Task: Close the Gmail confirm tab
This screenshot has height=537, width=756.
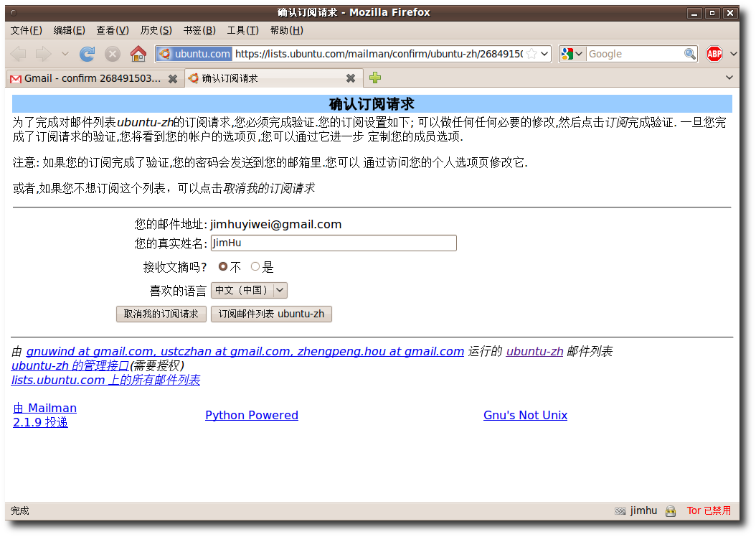Action: (x=173, y=79)
